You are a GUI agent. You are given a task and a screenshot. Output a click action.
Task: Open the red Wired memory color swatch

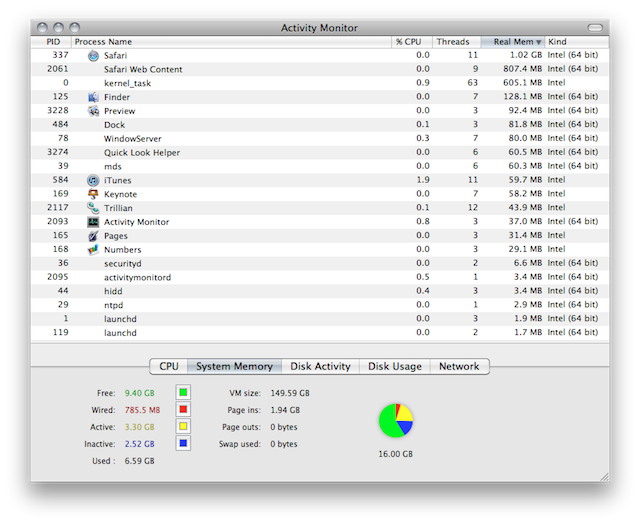183,409
